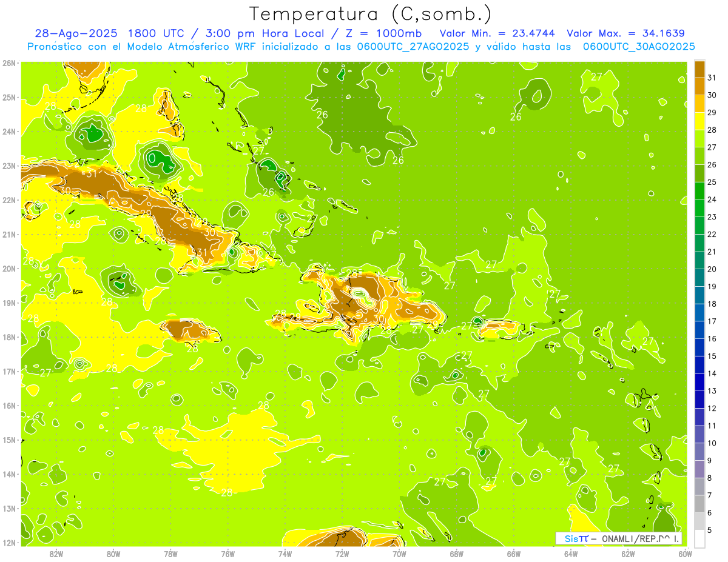Click the purple legend swatch between 9 and 10

[699, 452]
